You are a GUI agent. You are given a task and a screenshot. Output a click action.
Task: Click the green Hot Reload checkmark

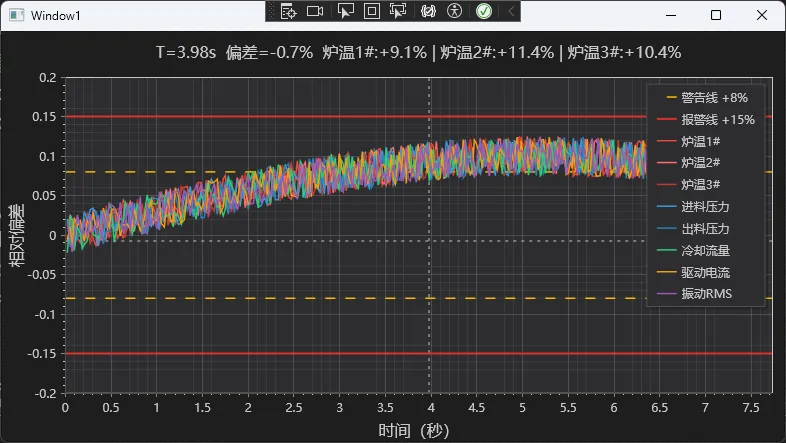point(483,11)
